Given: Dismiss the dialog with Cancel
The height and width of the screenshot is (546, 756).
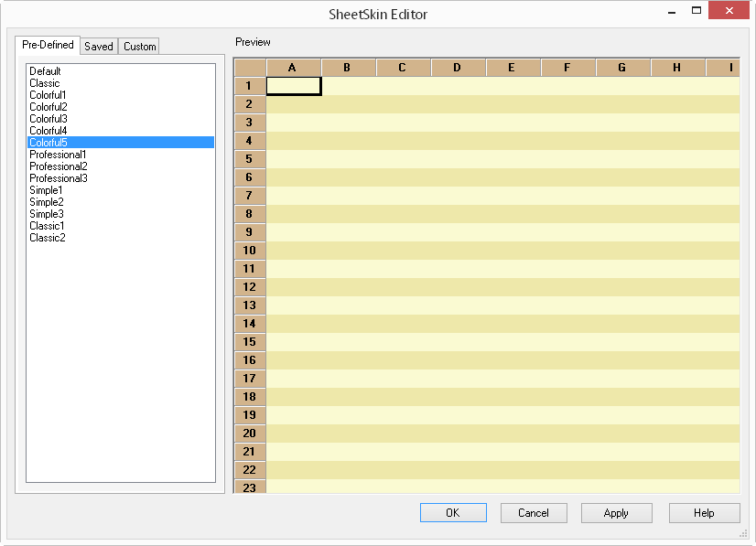Looking at the screenshot, I should pos(534,512).
